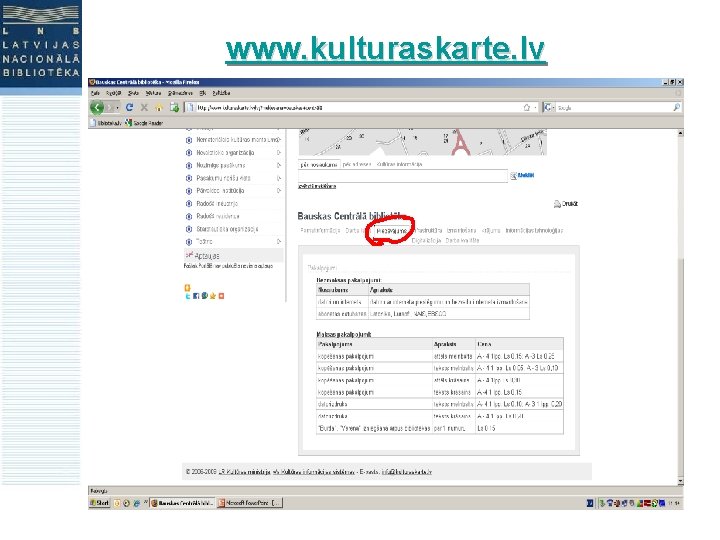
Task: Open the Grāmatzīmes menu
Action: click(180, 93)
